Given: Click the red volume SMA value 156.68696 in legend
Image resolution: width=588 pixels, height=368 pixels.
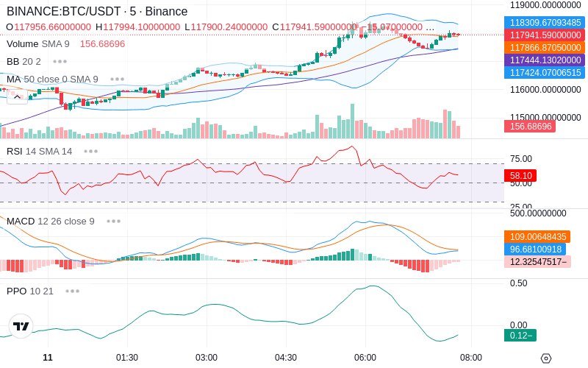Looking at the screenshot, I should point(102,44).
